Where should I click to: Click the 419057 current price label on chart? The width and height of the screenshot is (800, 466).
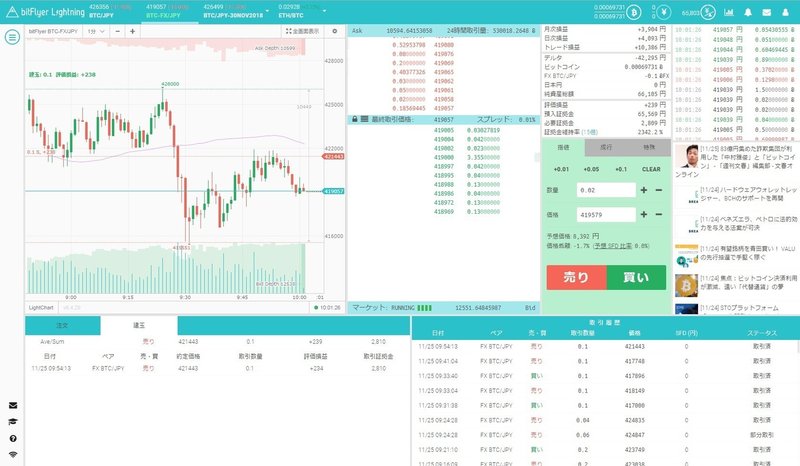(x=333, y=191)
